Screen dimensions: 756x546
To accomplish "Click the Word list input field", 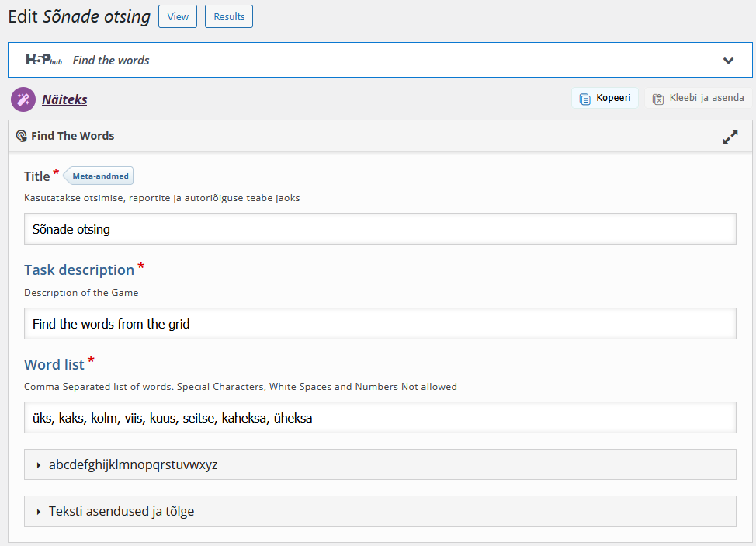I will click(x=380, y=418).
